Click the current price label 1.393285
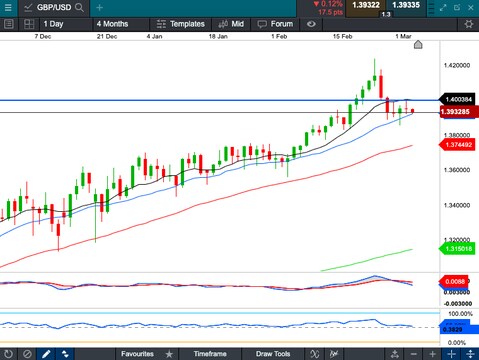This screenshot has width=479, height=360. pyautogui.click(x=458, y=111)
